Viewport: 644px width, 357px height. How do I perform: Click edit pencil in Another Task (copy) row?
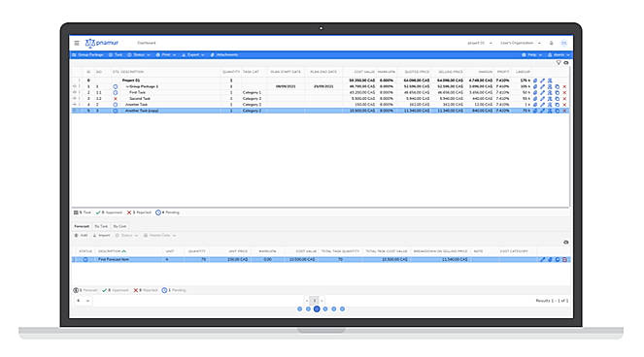[x=543, y=111]
